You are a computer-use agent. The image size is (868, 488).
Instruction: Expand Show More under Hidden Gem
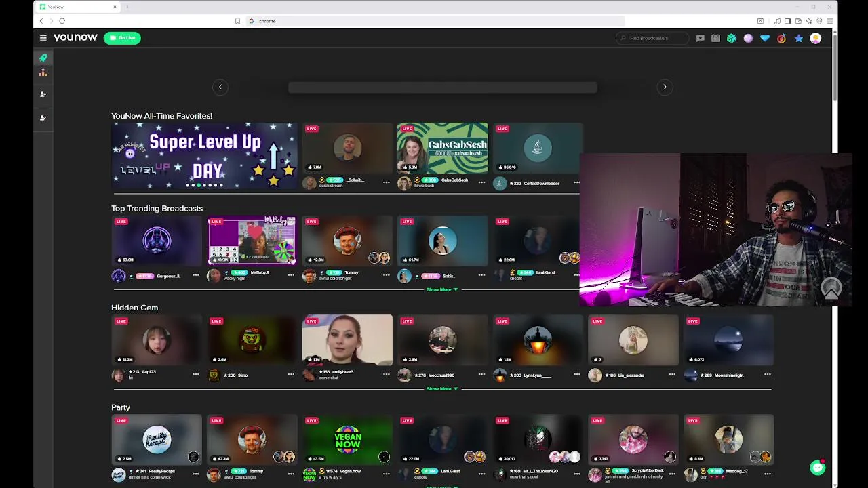click(x=442, y=389)
